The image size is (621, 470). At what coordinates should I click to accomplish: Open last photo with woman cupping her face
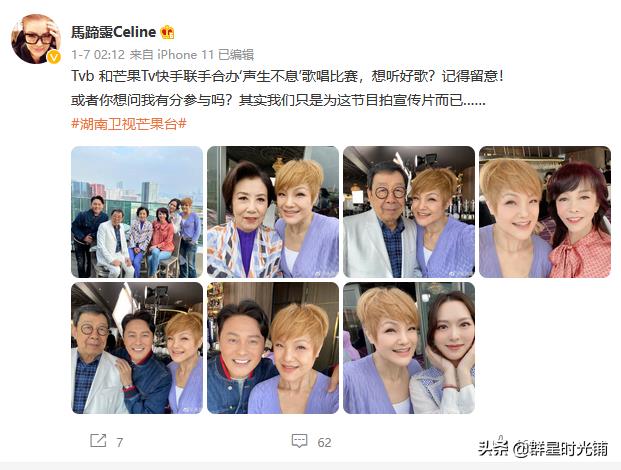click(x=409, y=348)
